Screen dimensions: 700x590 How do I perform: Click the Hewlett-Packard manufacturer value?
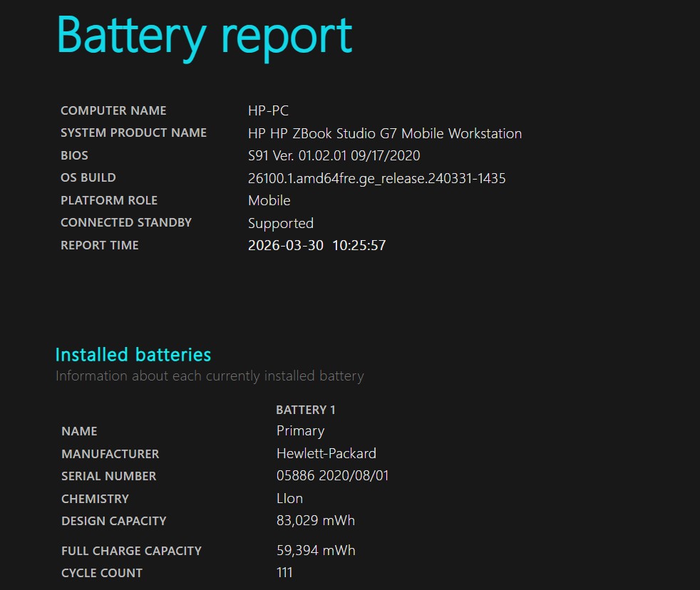pyautogui.click(x=326, y=453)
